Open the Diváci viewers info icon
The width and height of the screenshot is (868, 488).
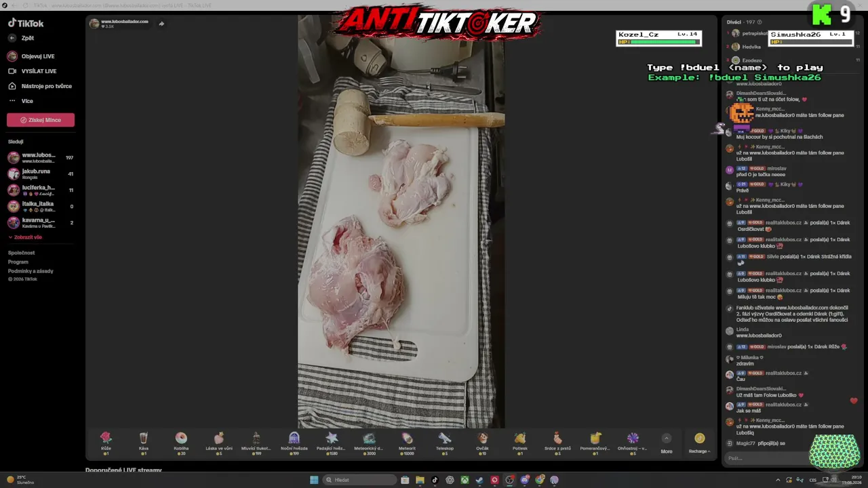point(759,22)
